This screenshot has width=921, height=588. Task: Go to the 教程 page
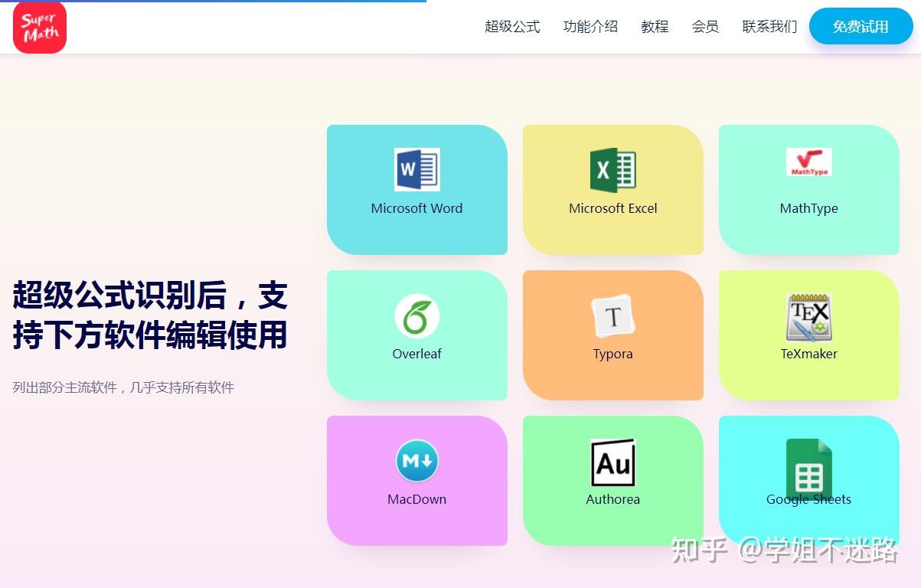(655, 27)
